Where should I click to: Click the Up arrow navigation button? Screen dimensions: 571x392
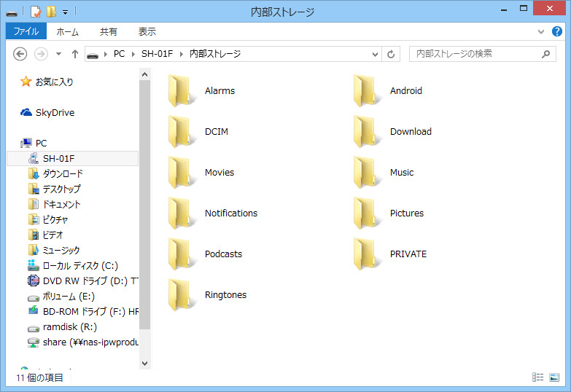pos(75,54)
